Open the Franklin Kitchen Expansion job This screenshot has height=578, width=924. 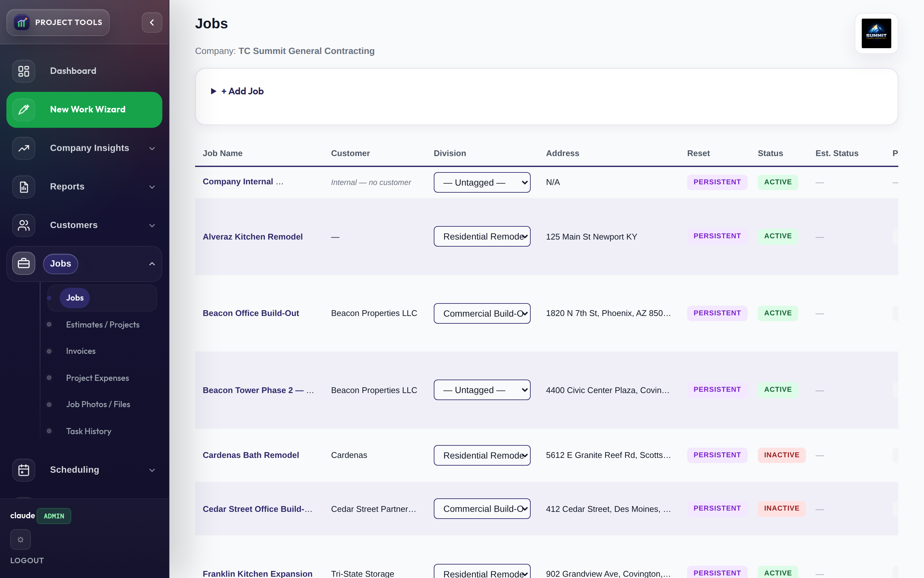(257, 574)
